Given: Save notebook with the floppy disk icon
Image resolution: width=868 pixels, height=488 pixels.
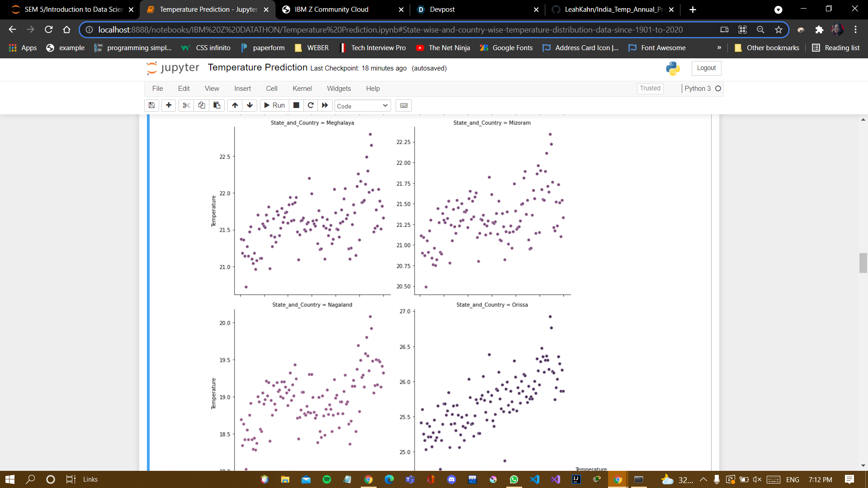Looking at the screenshot, I should point(151,105).
